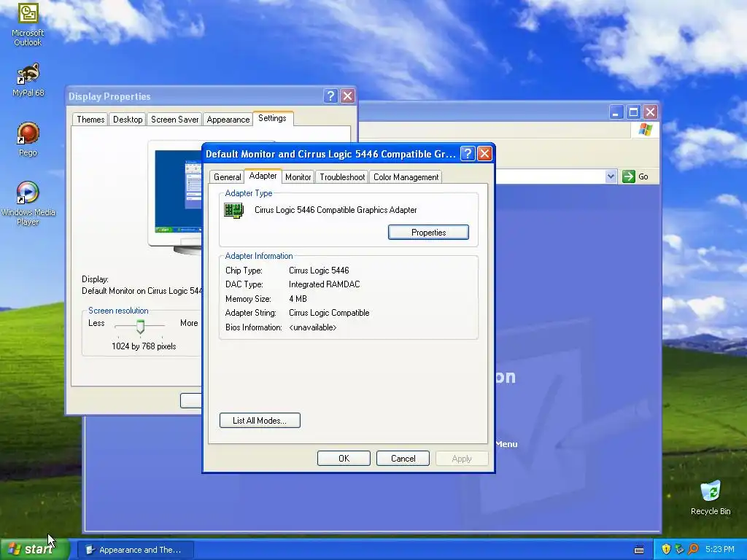Confirm adapter dialog with OK
The height and width of the screenshot is (560, 747).
(344, 459)
